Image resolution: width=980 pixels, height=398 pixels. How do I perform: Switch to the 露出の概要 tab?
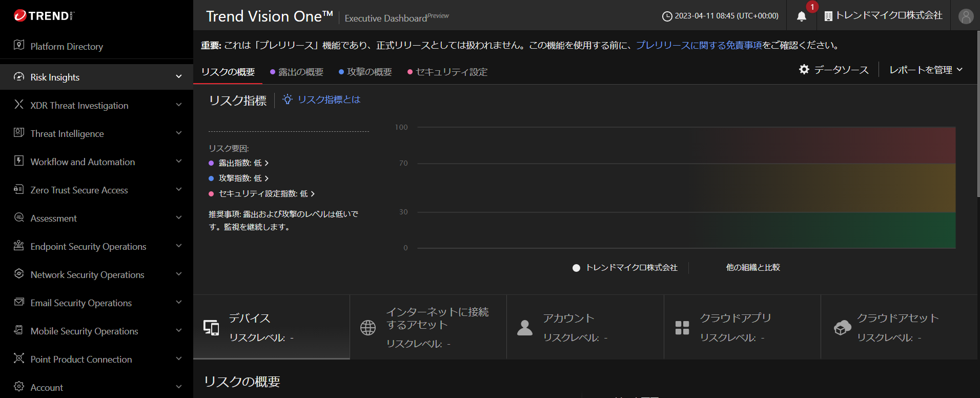click(x=300, y=72)
